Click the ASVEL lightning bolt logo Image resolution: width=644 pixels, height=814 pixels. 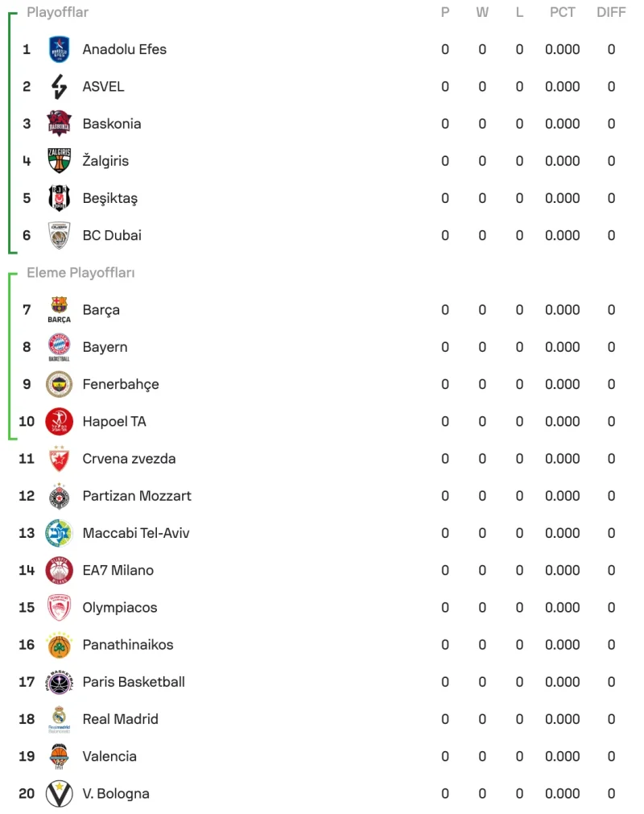59,86
